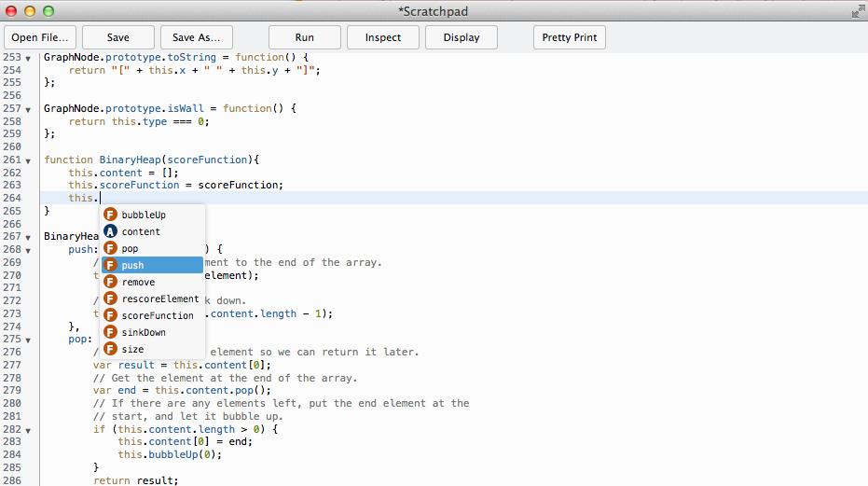The height and width of the screenshot is (486, 868).
Task: Click 'scoreFunction;' at end of line 263
Action: [241, 185]
